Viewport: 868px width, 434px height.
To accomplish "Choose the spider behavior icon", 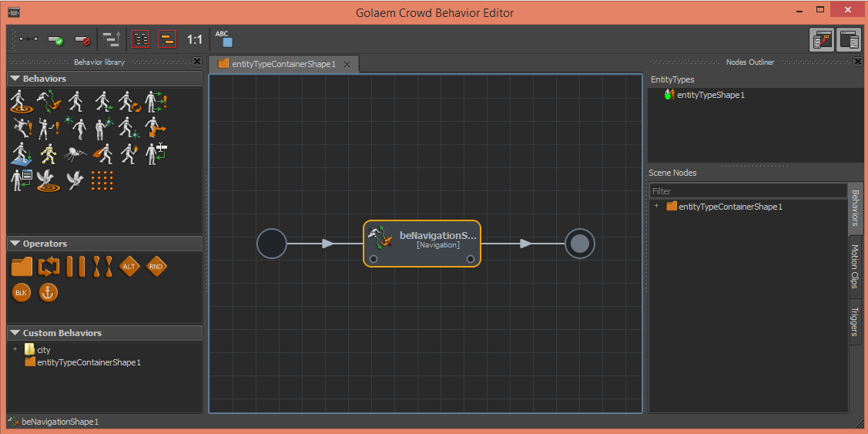I will coord(75,154).
